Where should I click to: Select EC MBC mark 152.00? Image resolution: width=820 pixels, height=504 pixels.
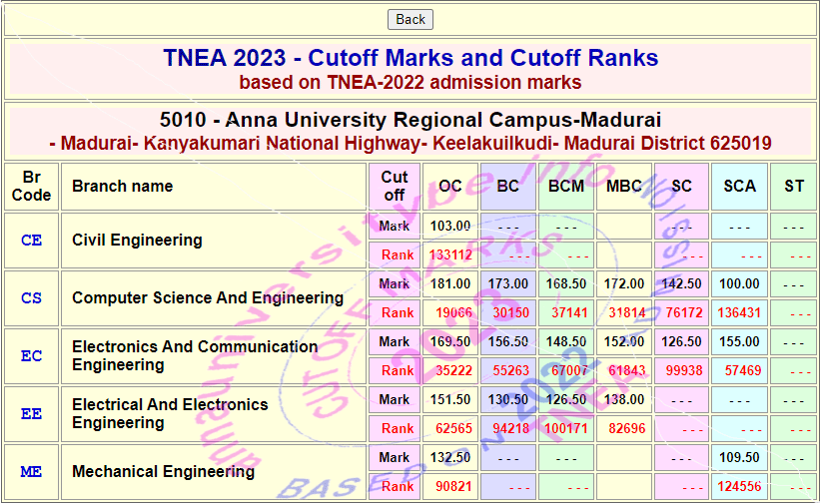pos(624,342)
